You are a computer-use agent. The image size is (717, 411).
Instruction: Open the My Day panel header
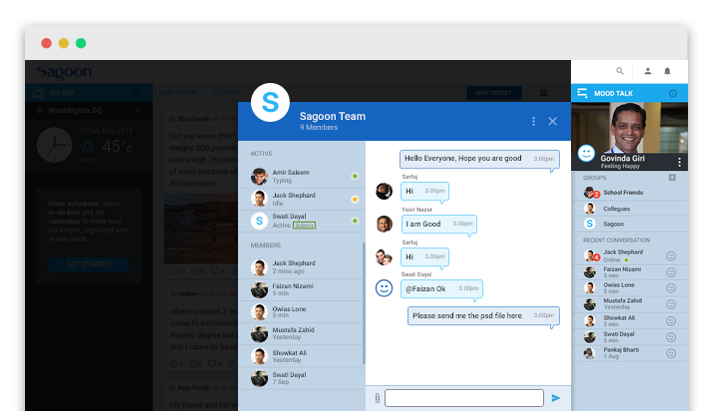pyautogui.click(x=89, y=93)
